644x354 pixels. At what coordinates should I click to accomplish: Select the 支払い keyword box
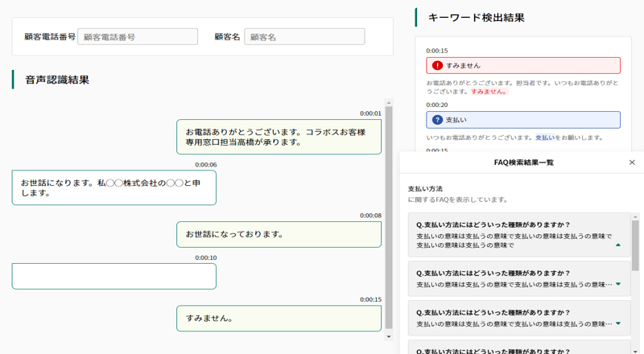[523, 120]
